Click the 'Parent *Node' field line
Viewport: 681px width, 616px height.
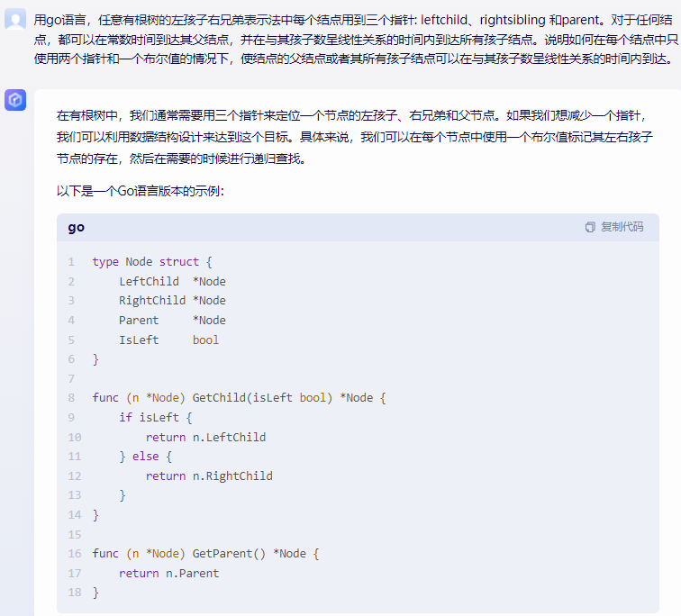click(x=172, y=321)
